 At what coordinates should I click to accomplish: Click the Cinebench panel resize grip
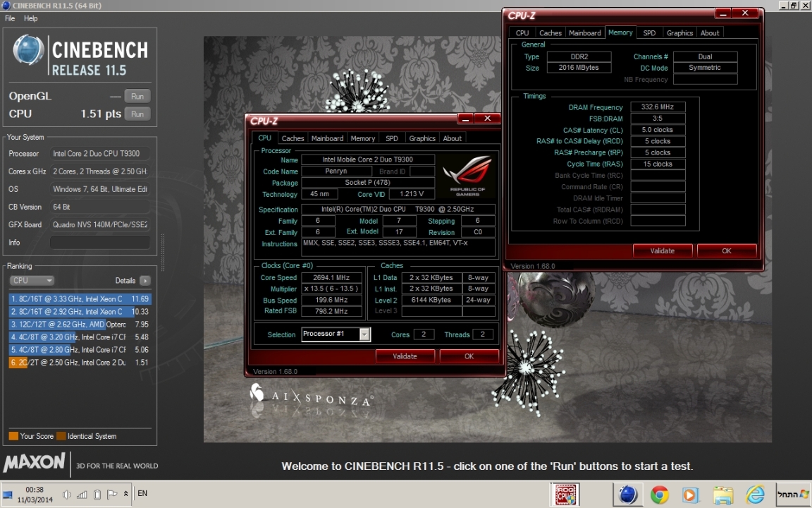(x=163, y=253)
